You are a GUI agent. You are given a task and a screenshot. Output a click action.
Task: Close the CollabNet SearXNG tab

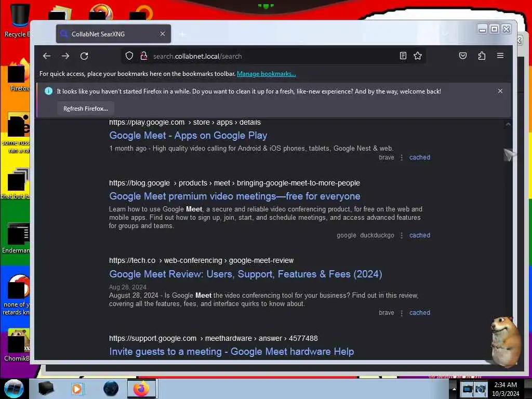163,34
